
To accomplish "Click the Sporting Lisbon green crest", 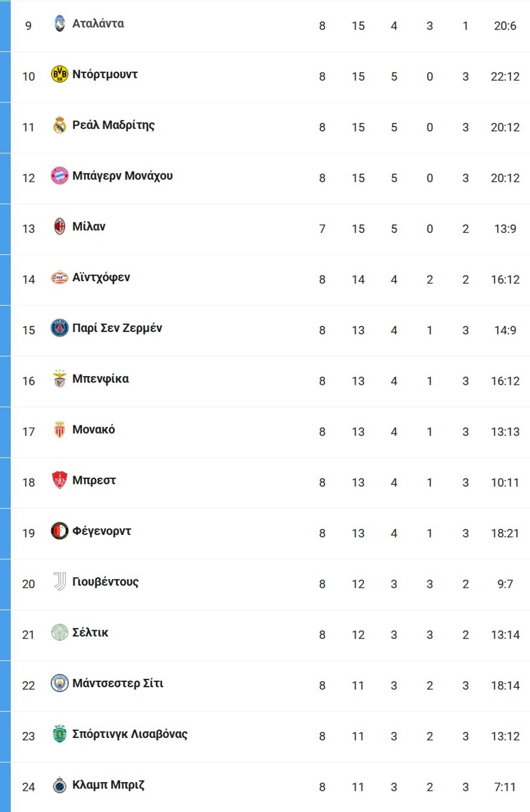I will point(59,734).
